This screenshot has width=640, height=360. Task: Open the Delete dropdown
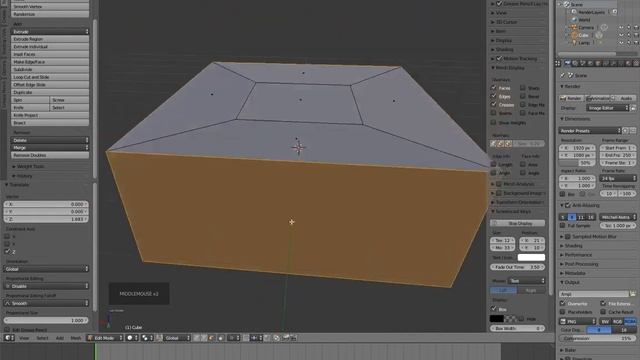(50, 140)
